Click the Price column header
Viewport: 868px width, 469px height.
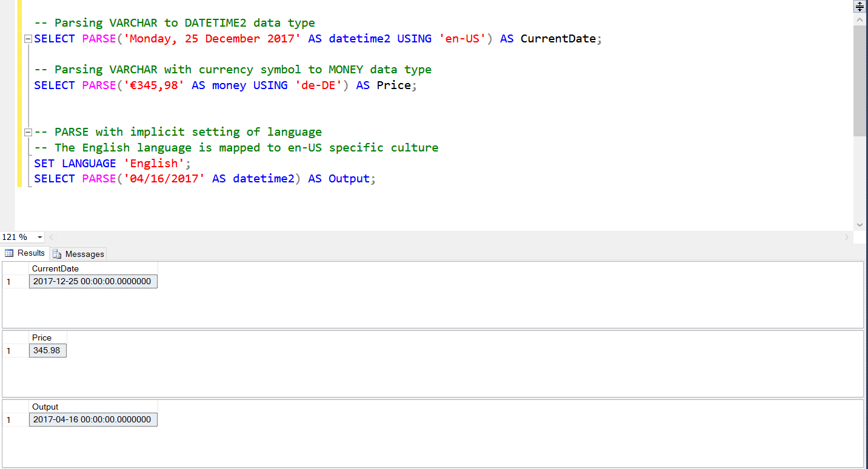42,338
